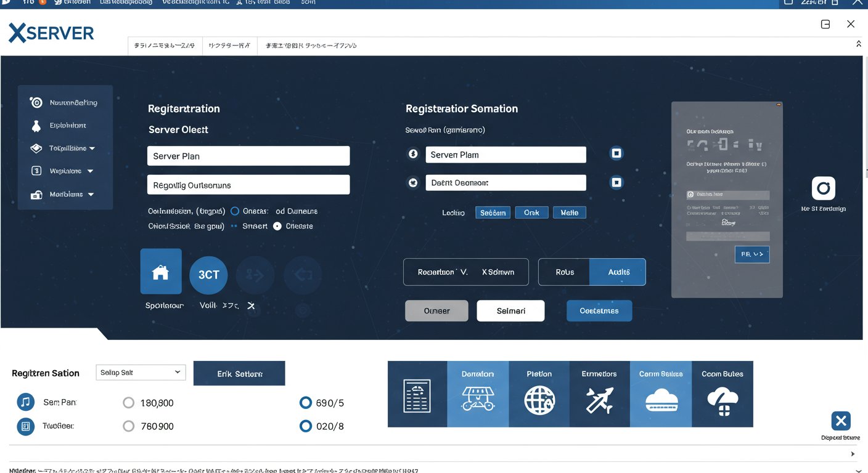Click the layered diamond icon in the sidebar
This screenshot has width=868, height=473.
pos(36,148)
